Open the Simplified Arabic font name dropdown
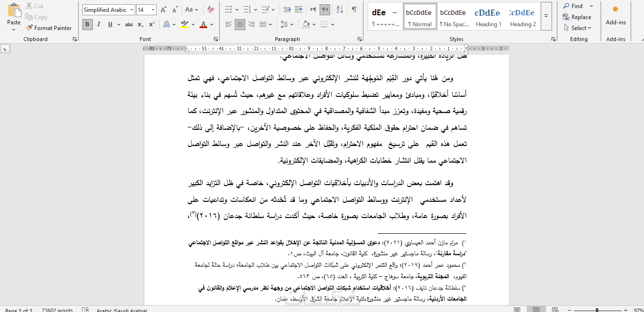Screen dimensions: 644x312 pyautogui.click(x=131, y=10)
